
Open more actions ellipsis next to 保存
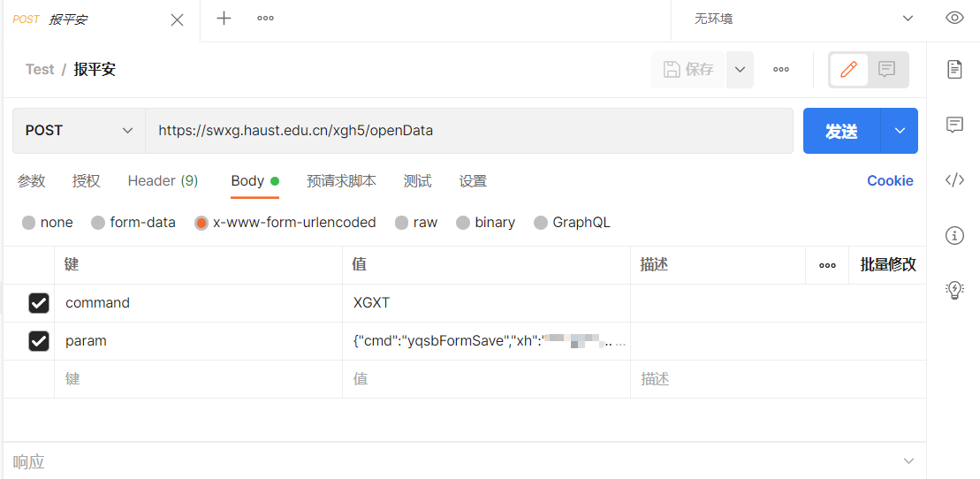(x=780, y=70)
